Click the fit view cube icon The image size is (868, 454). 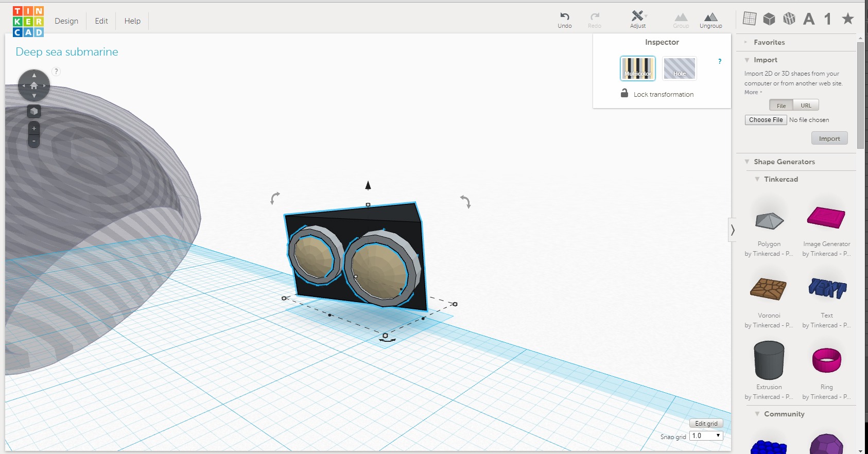(34, 111)
